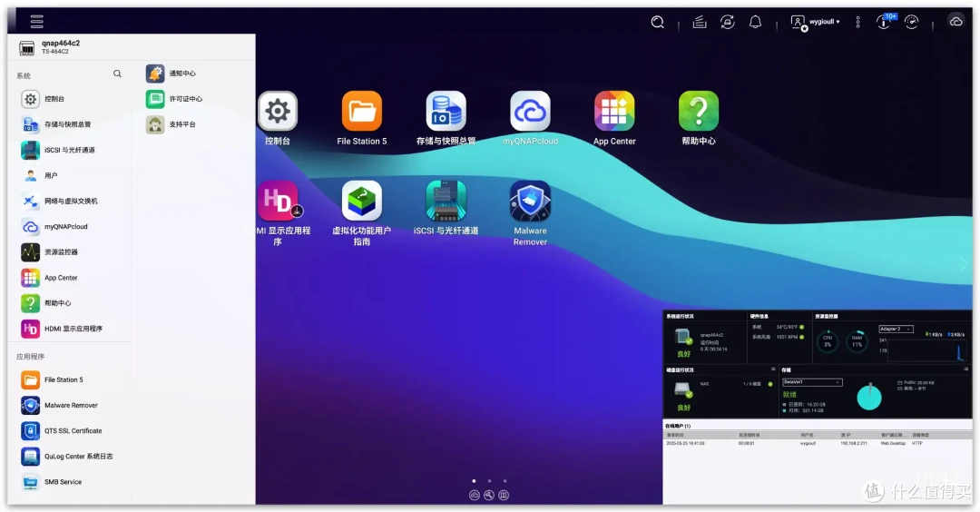The width and height of the screenshot is (980, 512).
Task: Click the search icon in main menu
Action: (x=117, y=74)
